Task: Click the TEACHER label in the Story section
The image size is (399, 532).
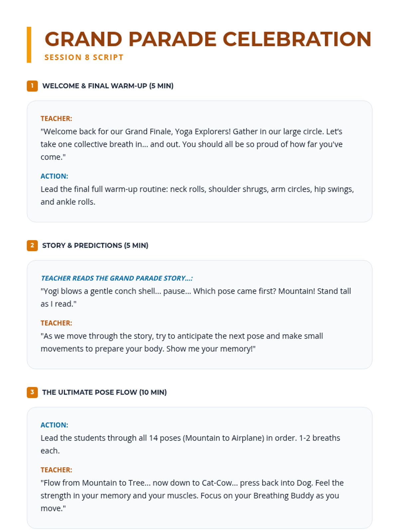Action: [x=56, y=323]
